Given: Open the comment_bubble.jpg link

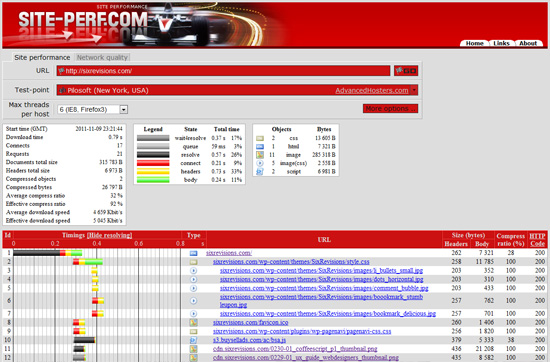Looking at the screenshot, I should (x=324, y=288).
